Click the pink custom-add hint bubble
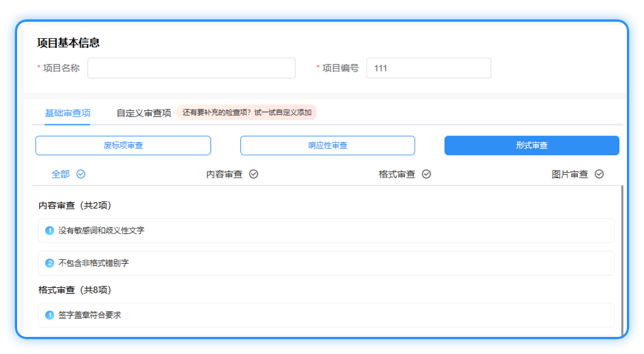This screenshot has height=354, width=644. [247, 112]
